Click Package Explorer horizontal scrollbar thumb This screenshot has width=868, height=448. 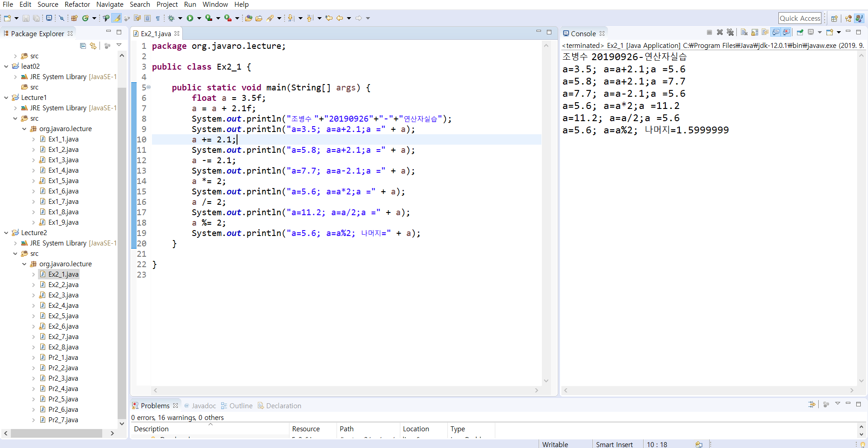pos(57,433)
